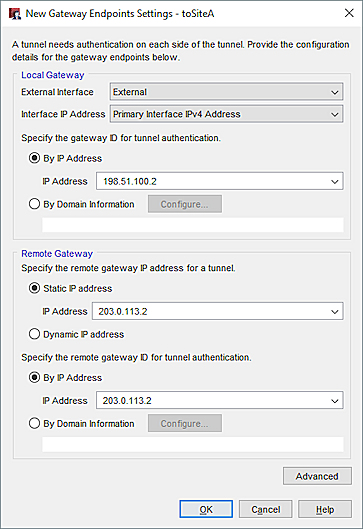This screenshot has height=529, width=363.
Task: Expand the remote Static IP address combo box
Action: click(335, 311)
